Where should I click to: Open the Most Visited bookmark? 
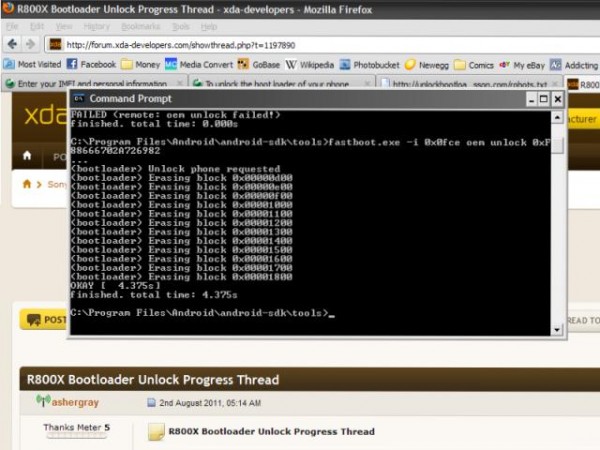33,64
